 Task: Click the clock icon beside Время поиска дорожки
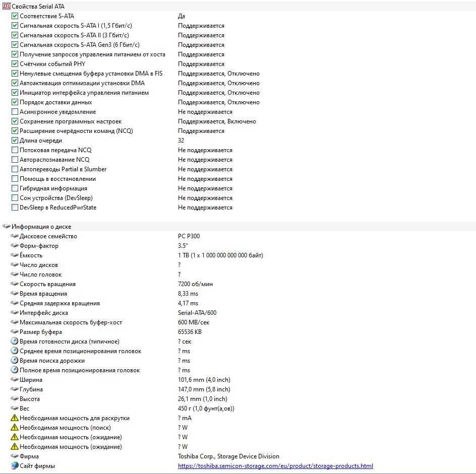click(x=14, y=360)
